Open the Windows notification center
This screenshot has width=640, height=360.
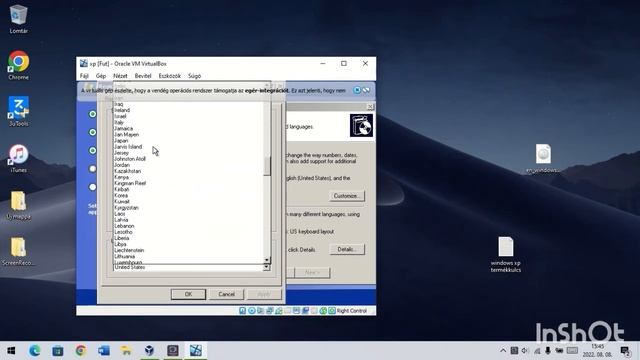click(x=625, y=351)
